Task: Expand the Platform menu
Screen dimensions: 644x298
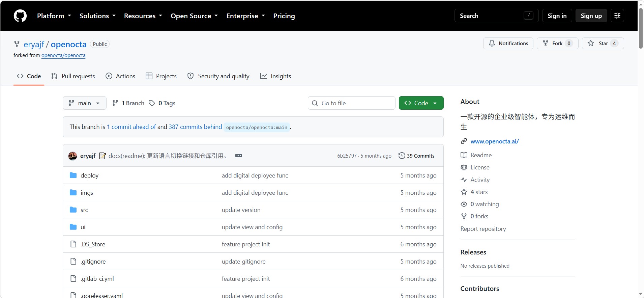Action: click(x=54, y=16)
